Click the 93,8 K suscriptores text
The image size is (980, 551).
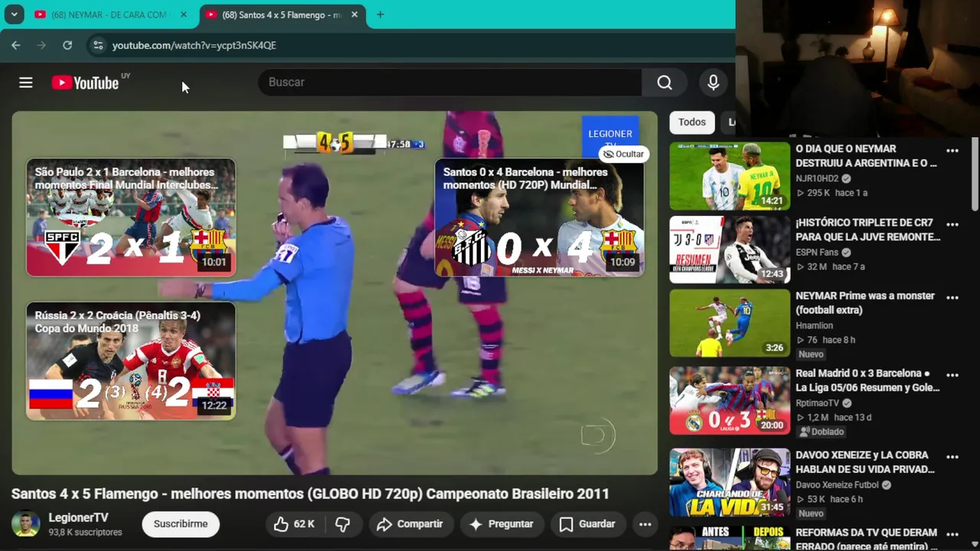click(85, 533)
